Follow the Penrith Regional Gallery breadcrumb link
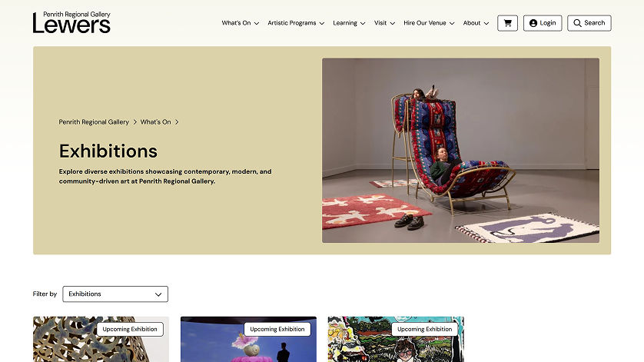 point(94,122)
